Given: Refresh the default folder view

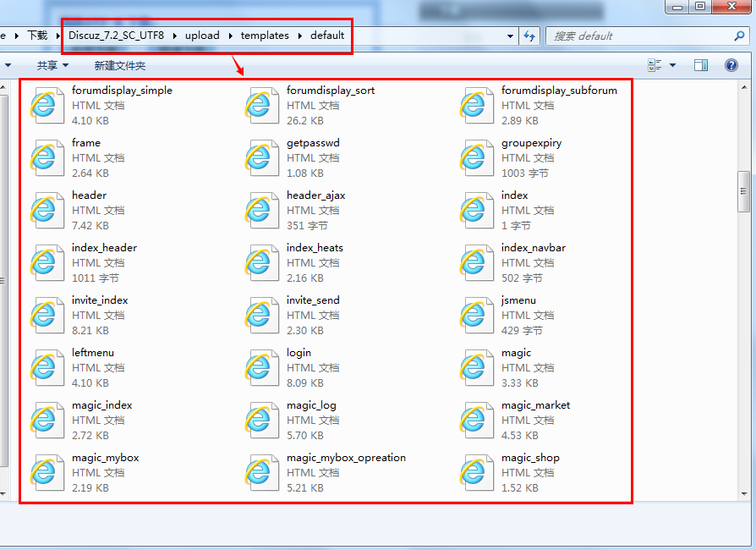Looking at the screenshot, I should point(529,36).
